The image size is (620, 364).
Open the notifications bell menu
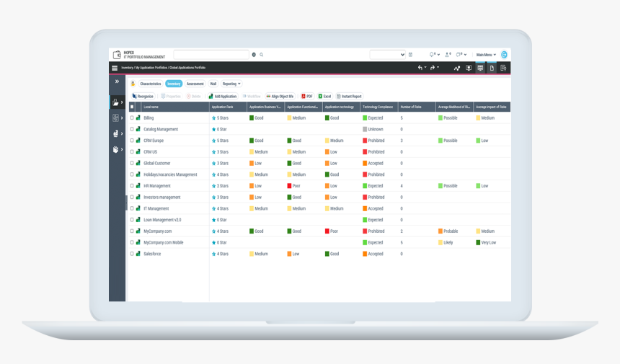pos(435,55)
